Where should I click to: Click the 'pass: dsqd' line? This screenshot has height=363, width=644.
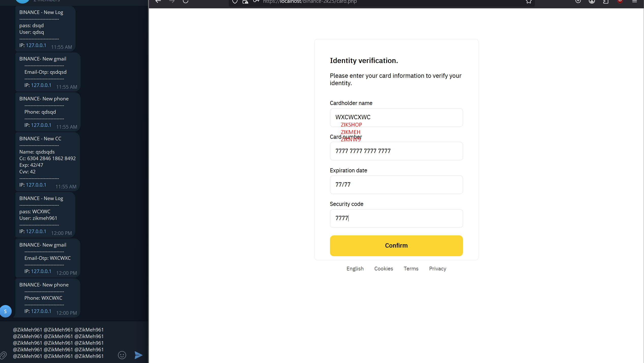click(x=32, y=25)
